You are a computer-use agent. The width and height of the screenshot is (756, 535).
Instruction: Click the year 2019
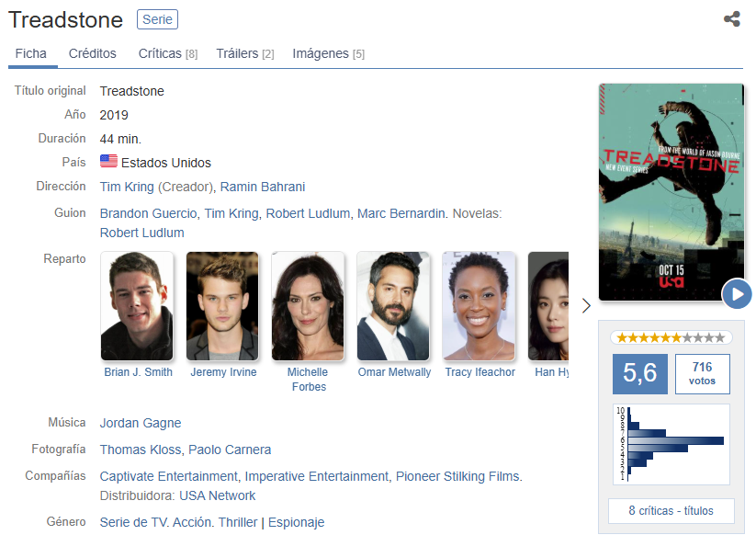pos(114,115)
